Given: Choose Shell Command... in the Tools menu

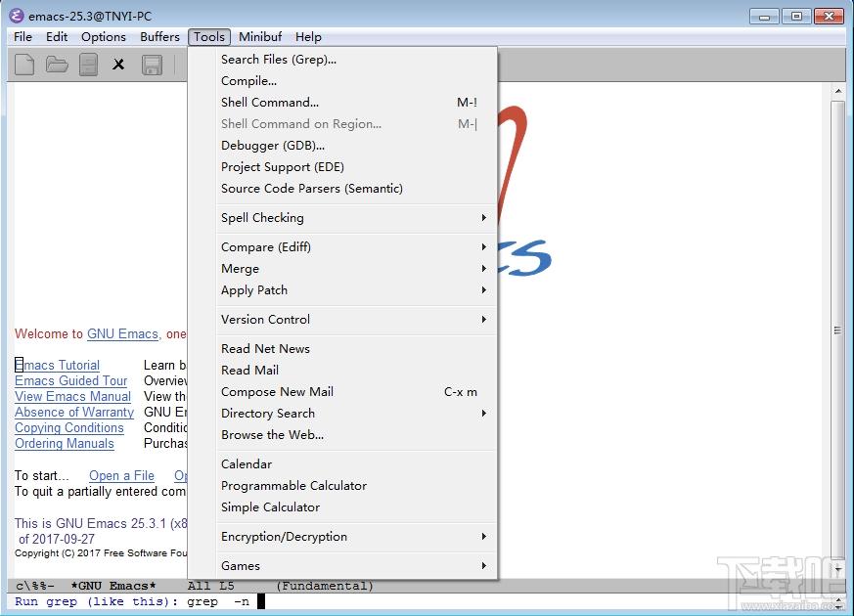Looking at the screenshot, I should 343,103.
